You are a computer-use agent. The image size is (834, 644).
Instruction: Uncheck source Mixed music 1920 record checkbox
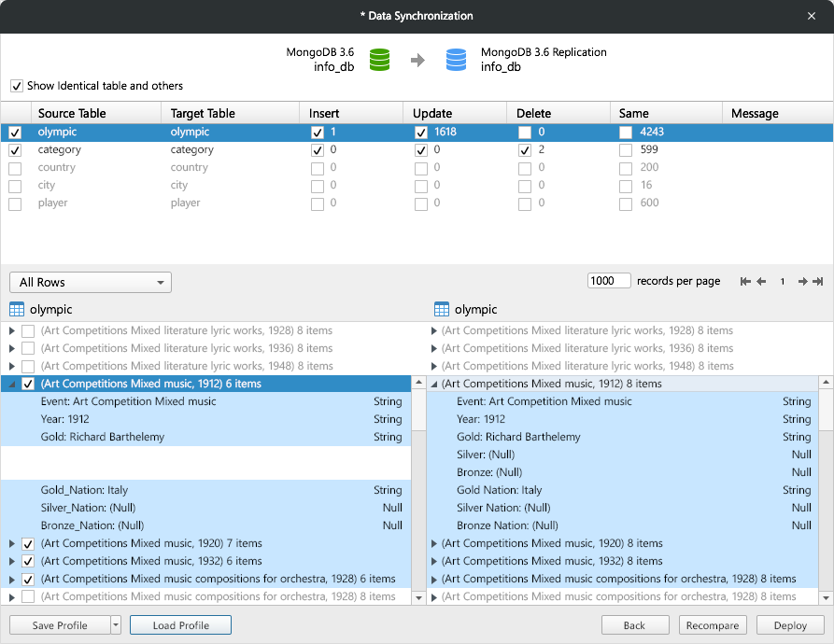(28, 544)
